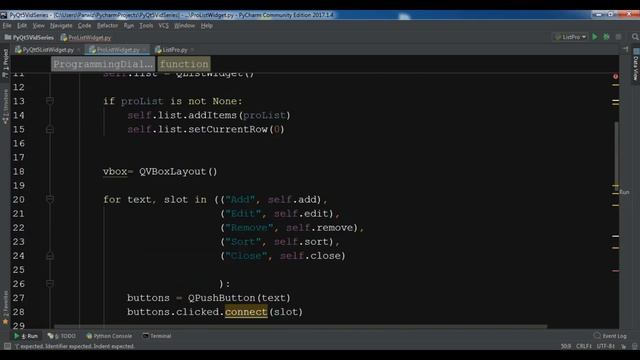Click the tab list overflow icon

[626, 49]
